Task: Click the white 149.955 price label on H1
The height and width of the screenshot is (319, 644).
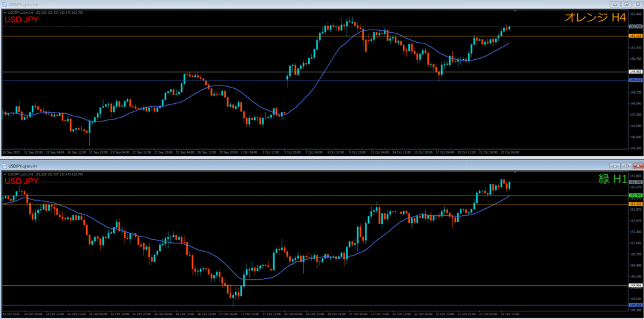Action: tap(635, 286)
